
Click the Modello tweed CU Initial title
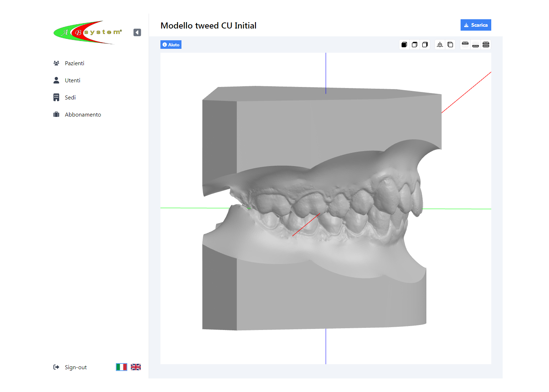point(209,26)
